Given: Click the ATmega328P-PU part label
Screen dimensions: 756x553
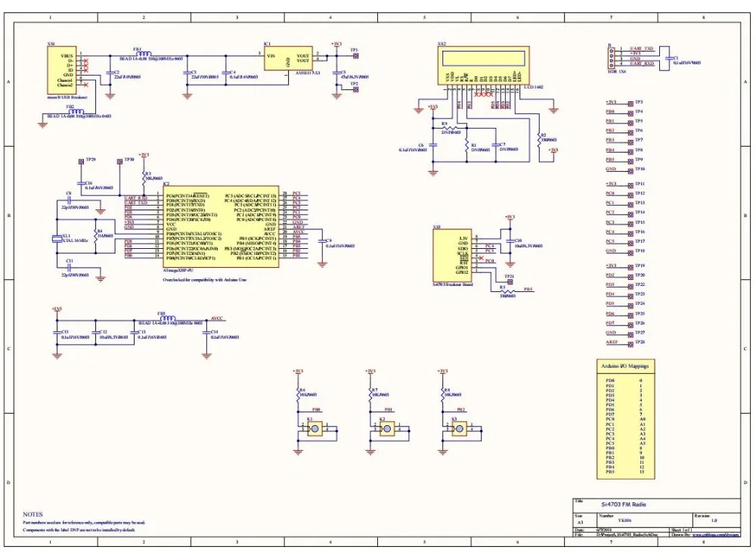Looking at the screenshot, I should pyautogui.click(x=178, y=271).
